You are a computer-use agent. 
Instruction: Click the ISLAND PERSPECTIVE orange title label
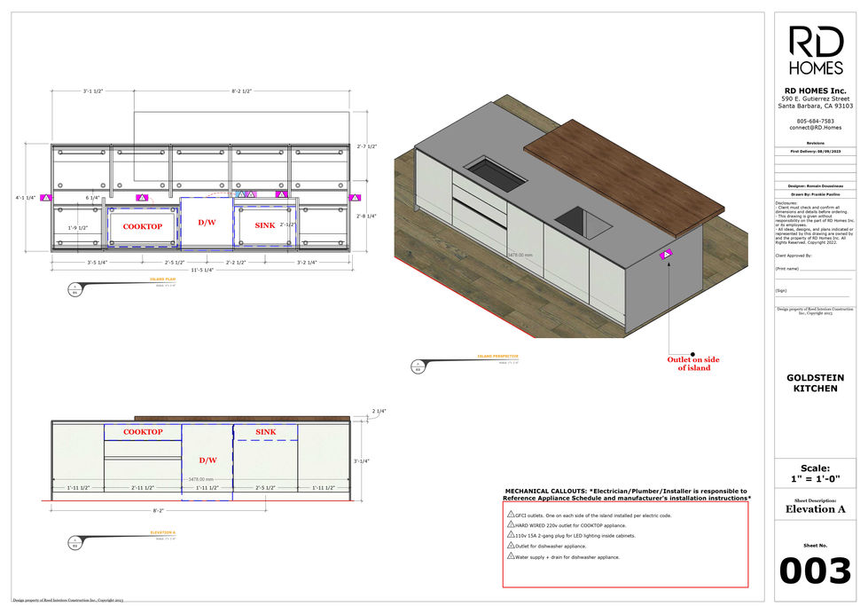(x=497, y=357)
